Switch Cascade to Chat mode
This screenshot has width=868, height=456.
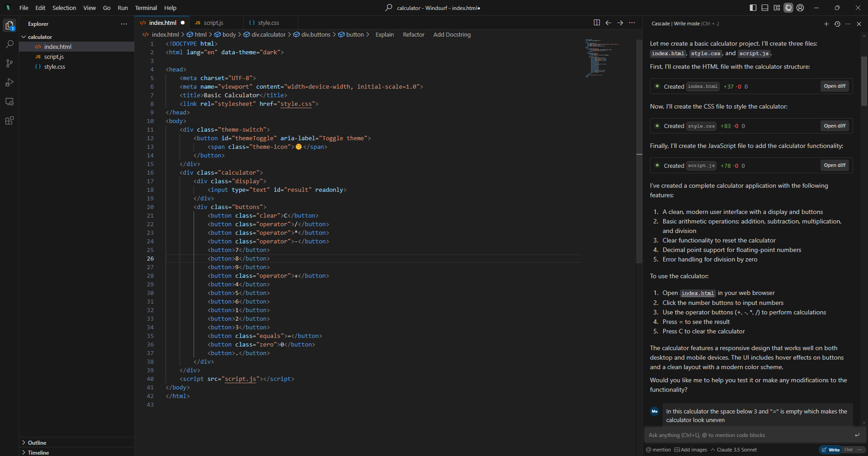pos(849,450)
